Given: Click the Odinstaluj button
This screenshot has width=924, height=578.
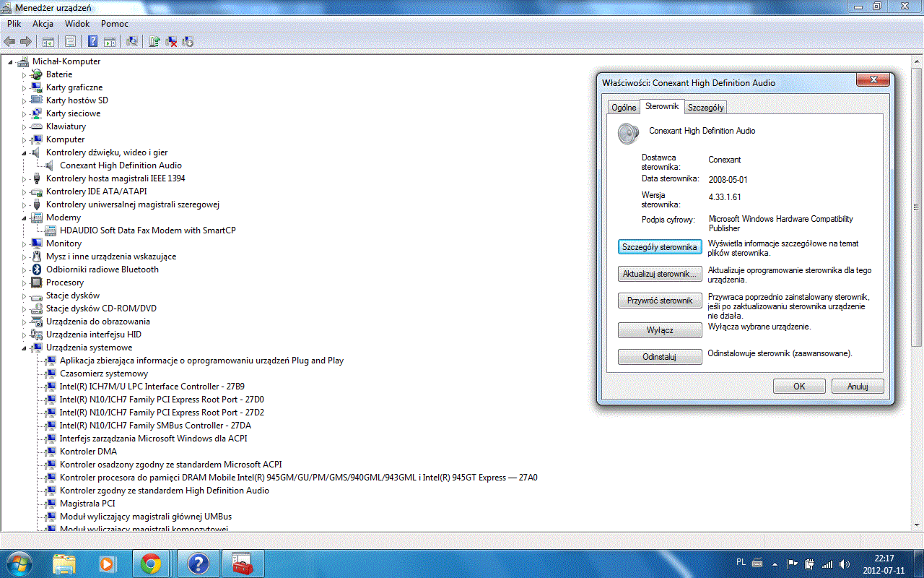Looking at the screenshot, I should tap(660, 357).
